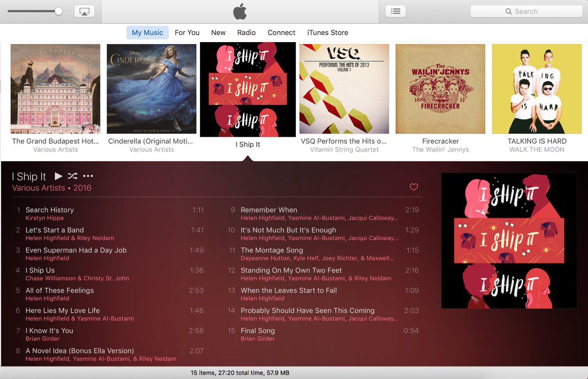Select the track All of These Feelings
This screenshot has width=588, height=379.
coord(60,290)
